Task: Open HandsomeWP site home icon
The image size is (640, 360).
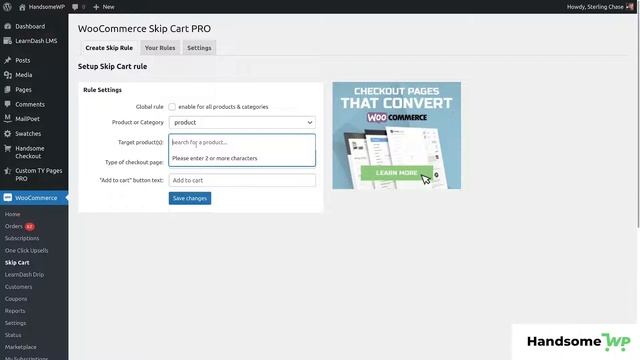Action: [22, 7]
